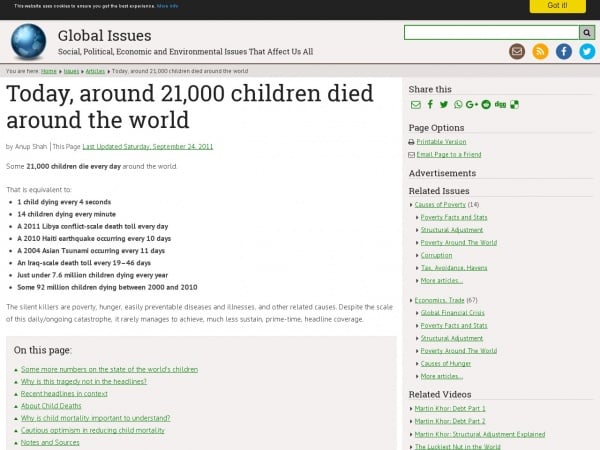Go to Home in breadcrumb
This screenshot has width=600, height=450.
point(49,71)
